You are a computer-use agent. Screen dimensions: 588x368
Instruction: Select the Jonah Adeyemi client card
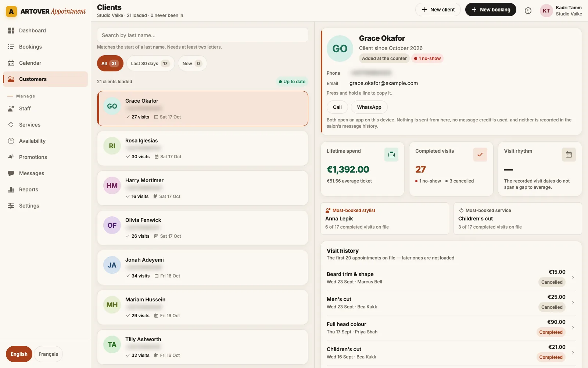coord(202,268)
